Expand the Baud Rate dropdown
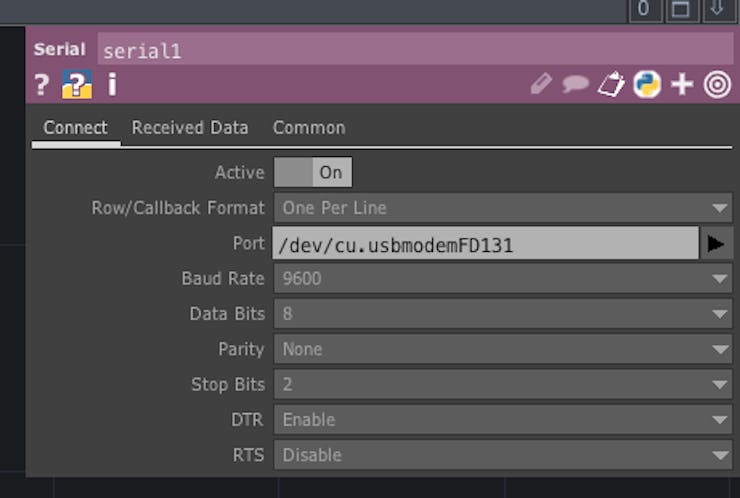The image size is (740, 498). pyautogui.click(x=503, y=278)
